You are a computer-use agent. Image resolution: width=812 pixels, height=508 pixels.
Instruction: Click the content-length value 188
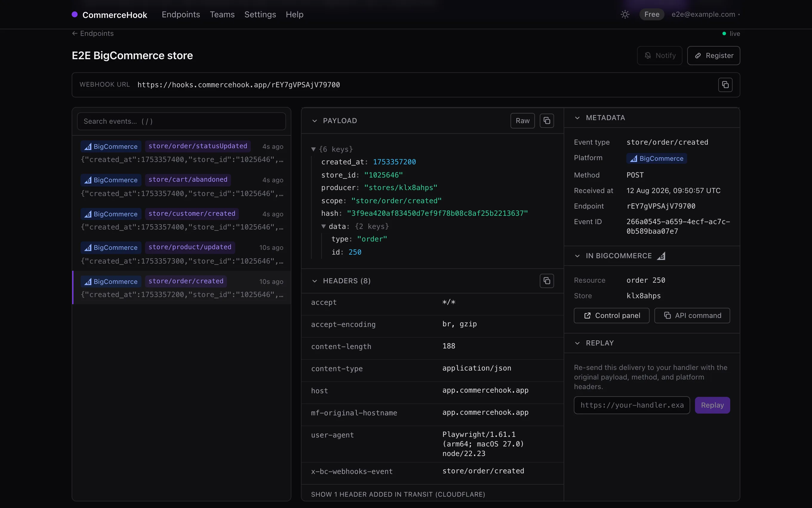click(x=449, y=346)
